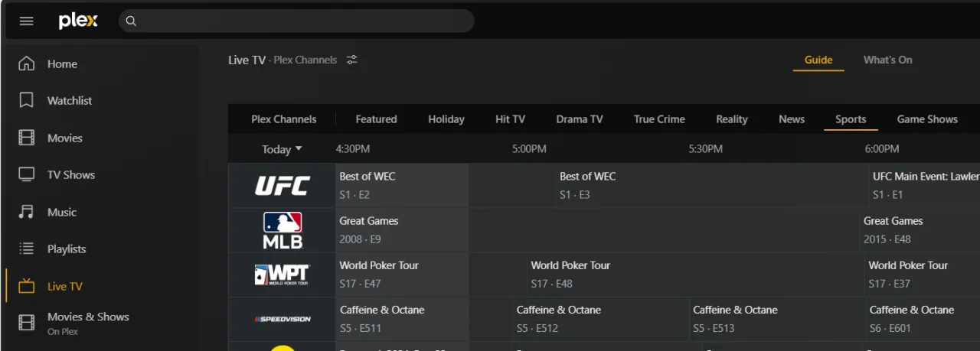The width and height of the screenshot is (980, 351).
Task: Click the Watchlist bookmark icon
Action: 27,100
